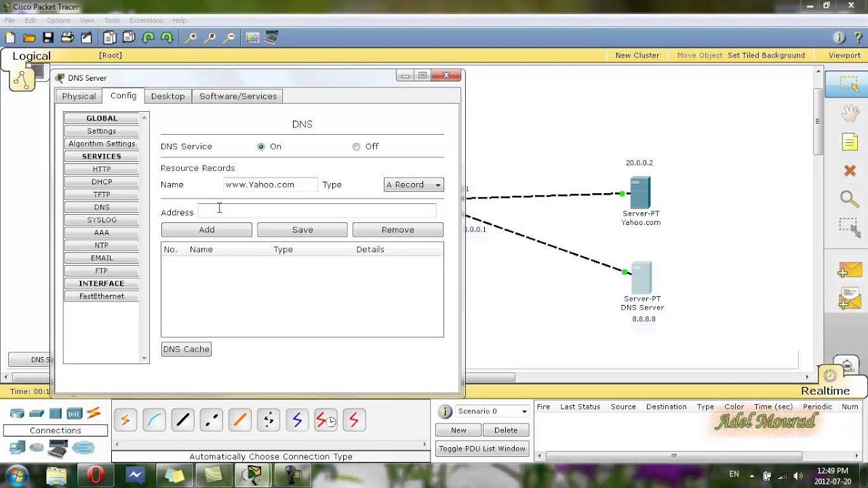Click the Save record button
Viewport: 868px width, 488px height.
click(x=302, y=230)
